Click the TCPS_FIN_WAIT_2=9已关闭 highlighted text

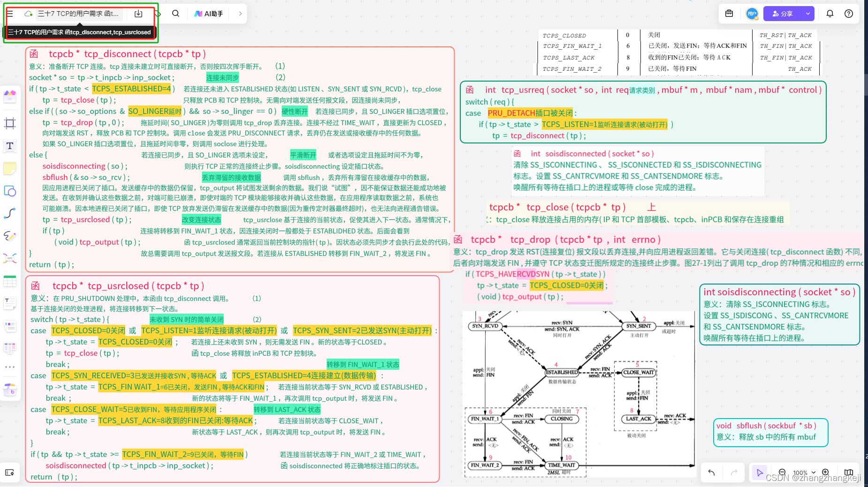coord(183,454)
